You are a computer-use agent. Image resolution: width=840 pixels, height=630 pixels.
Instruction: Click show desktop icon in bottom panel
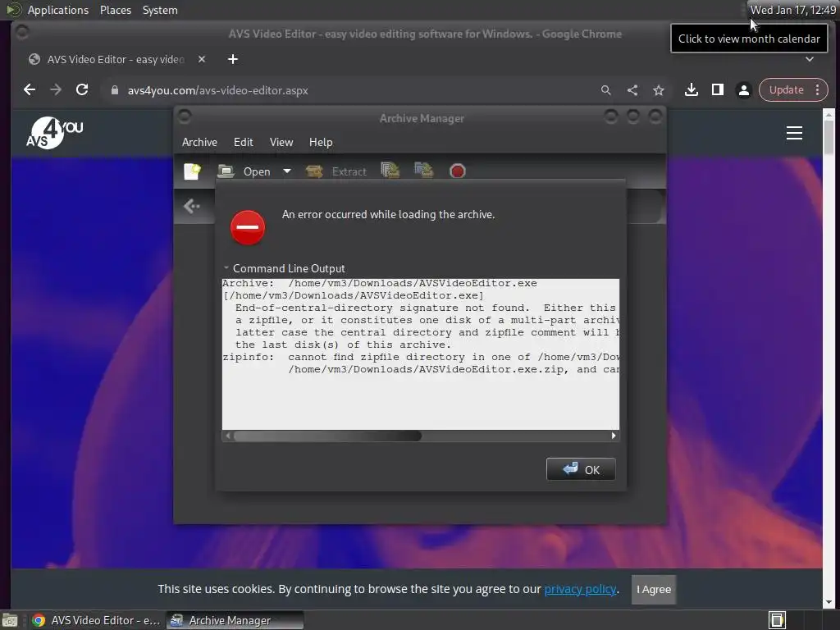pyautogui.click(x=10, y=620)
